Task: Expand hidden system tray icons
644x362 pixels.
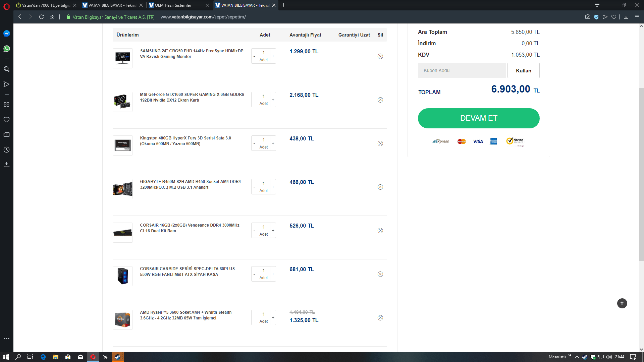Action: 577,357
